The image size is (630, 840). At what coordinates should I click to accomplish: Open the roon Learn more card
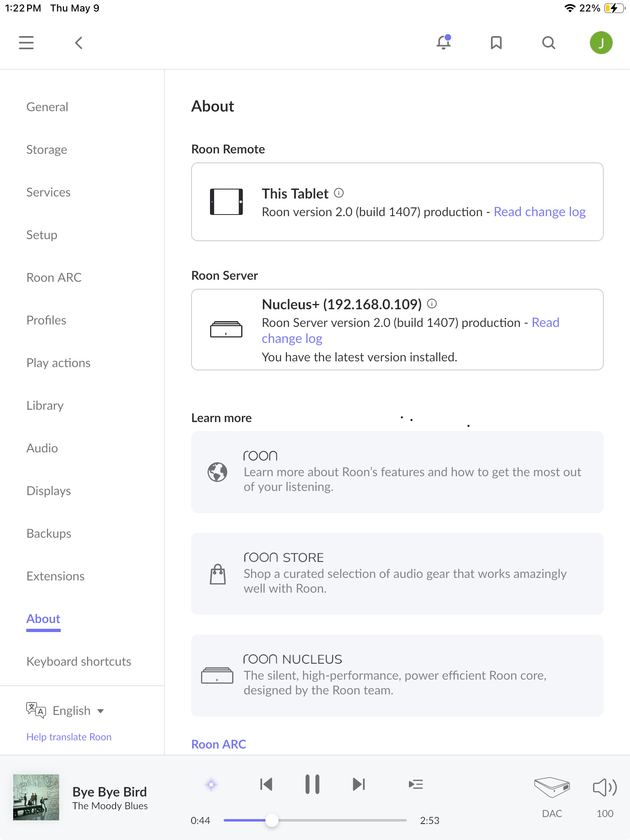[x=397, y=472]
